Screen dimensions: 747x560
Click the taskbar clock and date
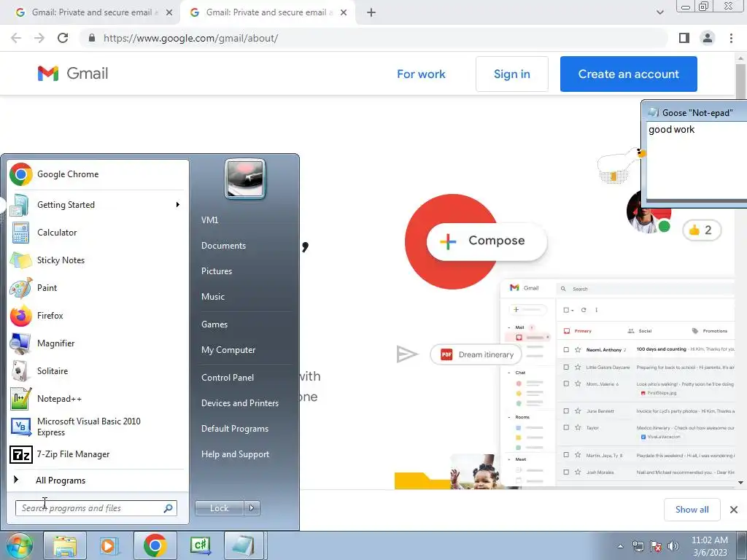click(x=709, y=546)
